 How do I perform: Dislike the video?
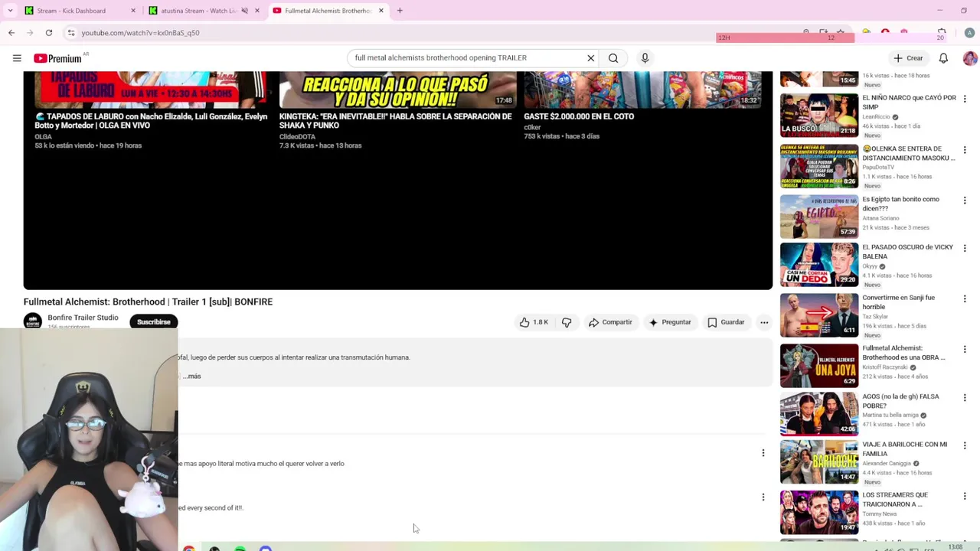point(567,322)
